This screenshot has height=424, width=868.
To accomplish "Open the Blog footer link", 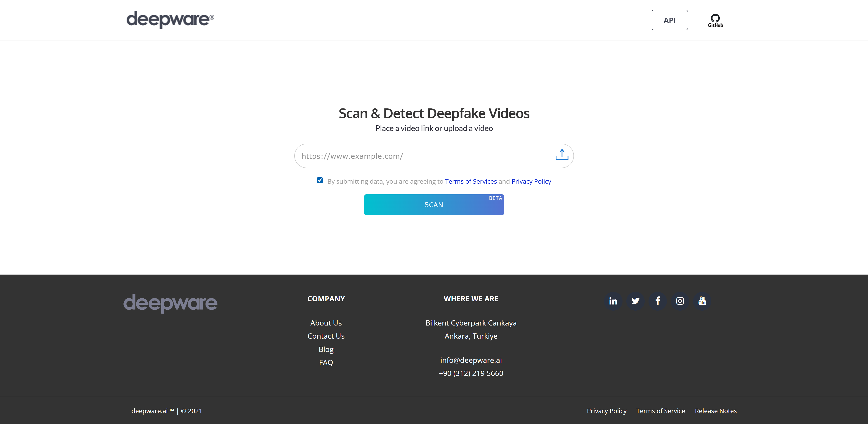I will (x=326, y=349).
